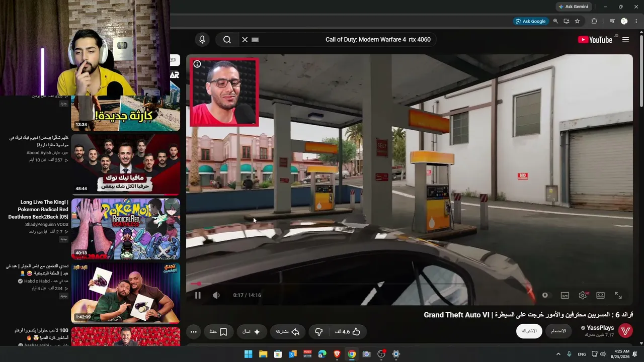Open OBS Studio from the taskbar
The height and width of the screenshot is (362, 644).
(x=381, y=354)
